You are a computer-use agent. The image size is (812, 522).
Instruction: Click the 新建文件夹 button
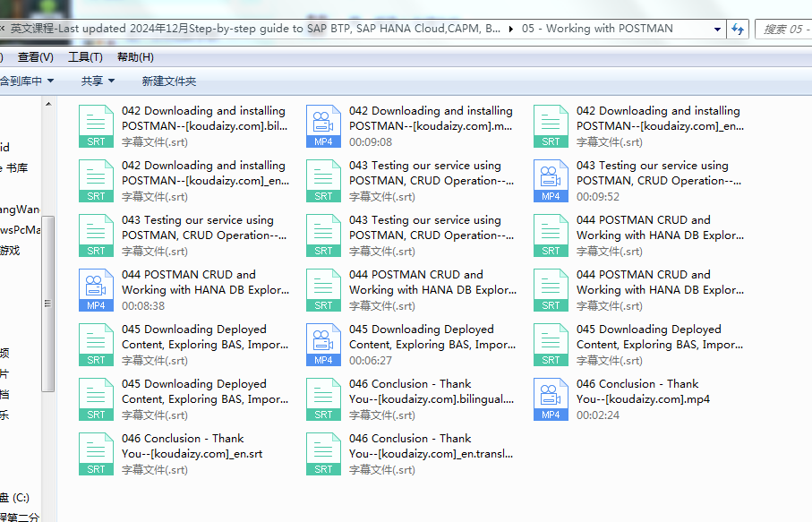pos(168,81)
